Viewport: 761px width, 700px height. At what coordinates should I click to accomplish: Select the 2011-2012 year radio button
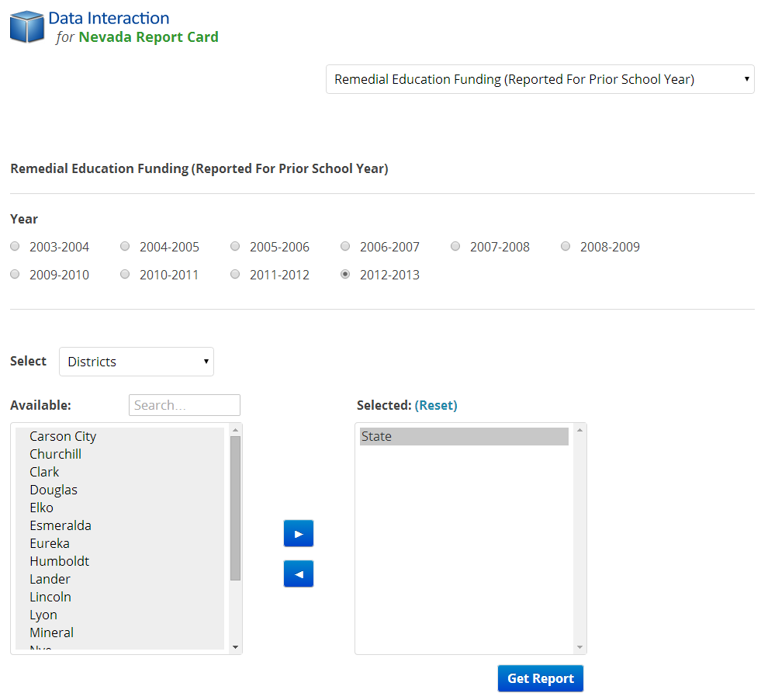click(235, 274)
